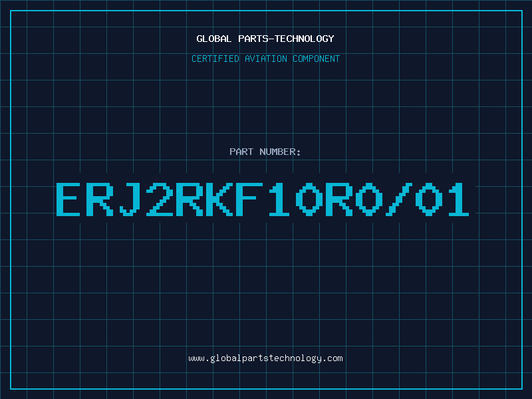Click the letter E in the part number

[68, 199]
